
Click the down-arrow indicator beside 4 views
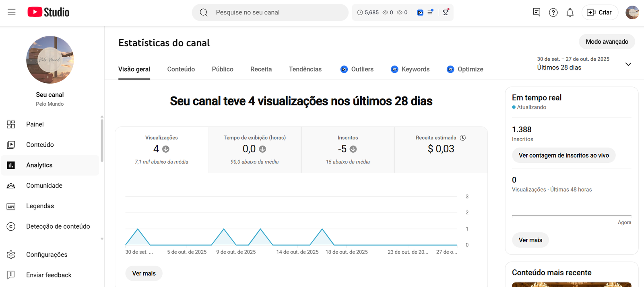click(x=166, y=149)
